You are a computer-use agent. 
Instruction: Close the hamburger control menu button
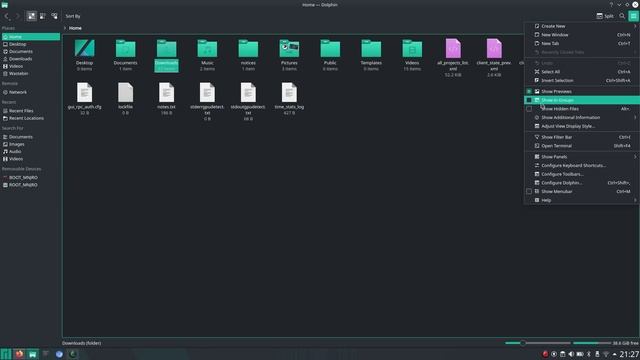click(633, 16)
